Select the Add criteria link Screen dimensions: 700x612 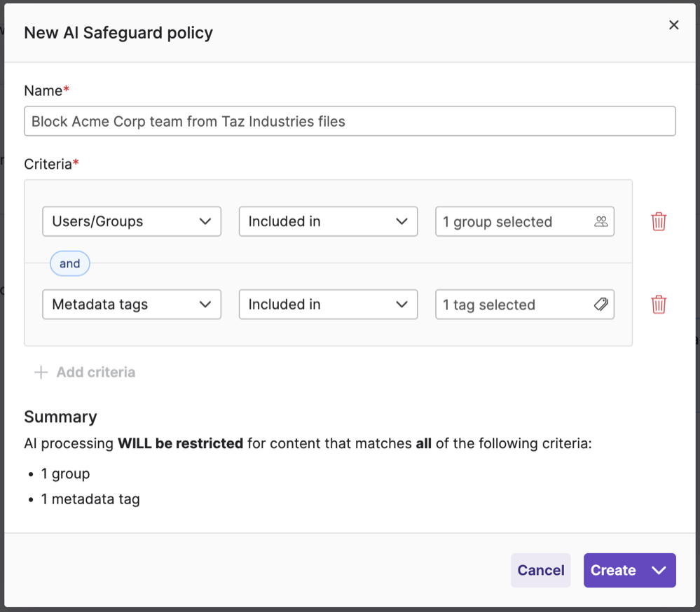[x=95, y=373]
